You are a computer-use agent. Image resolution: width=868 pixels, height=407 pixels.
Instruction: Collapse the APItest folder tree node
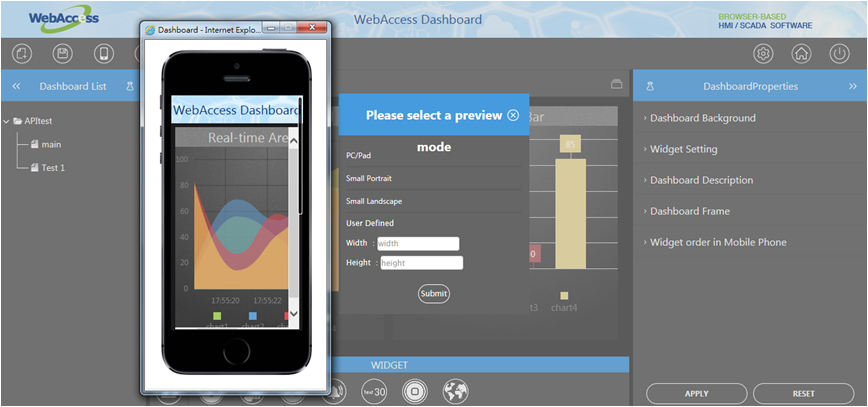point(6,121)
